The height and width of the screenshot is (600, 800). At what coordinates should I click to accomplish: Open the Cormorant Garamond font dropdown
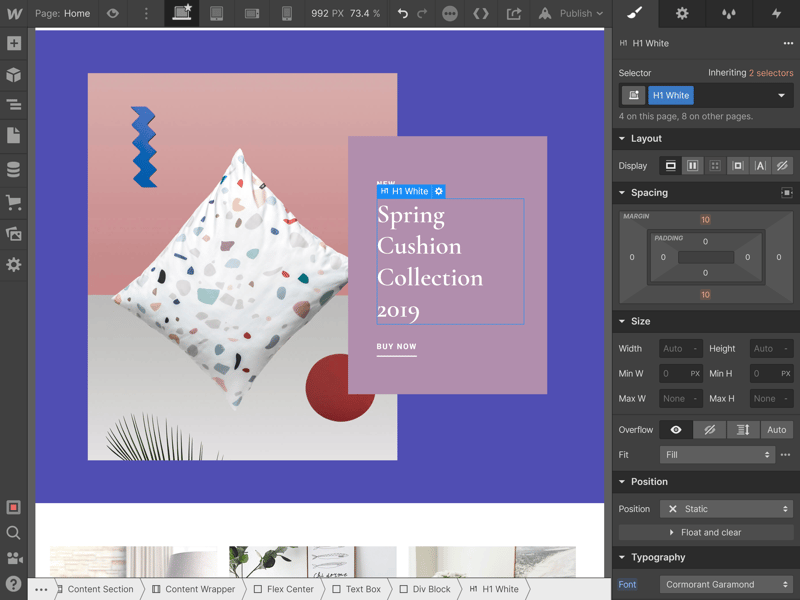tap(726, 584)
